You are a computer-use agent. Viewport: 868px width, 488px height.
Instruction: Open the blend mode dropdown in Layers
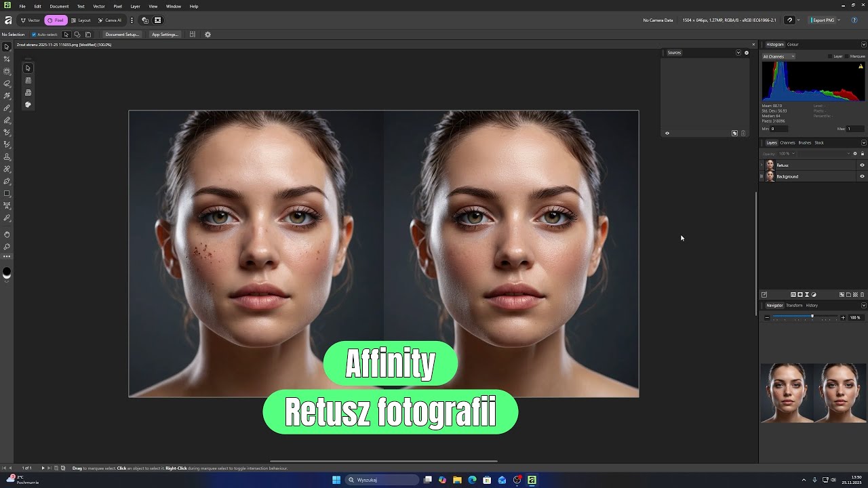coord(847,154)
